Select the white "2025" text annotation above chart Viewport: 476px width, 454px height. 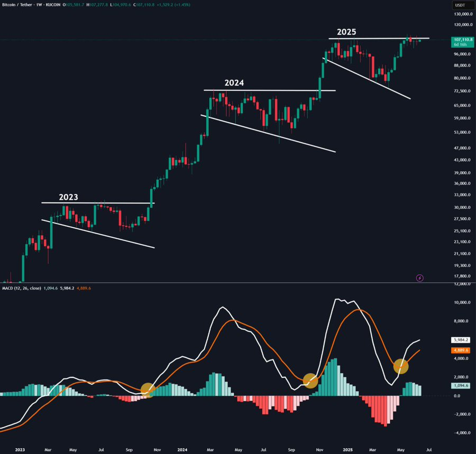pyautogui.click(x=346, y=32)
